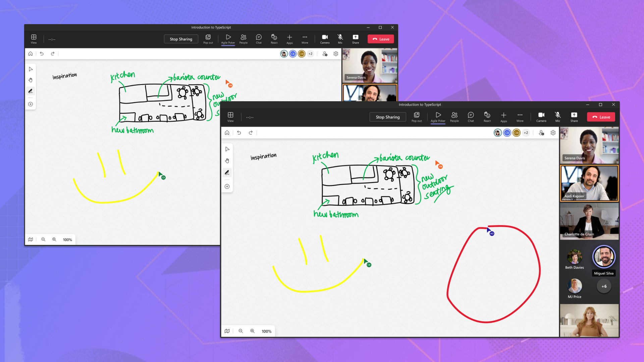Expand the +6 additional participants panel
This screenshot has width=644, height=362.
[604, 287]
